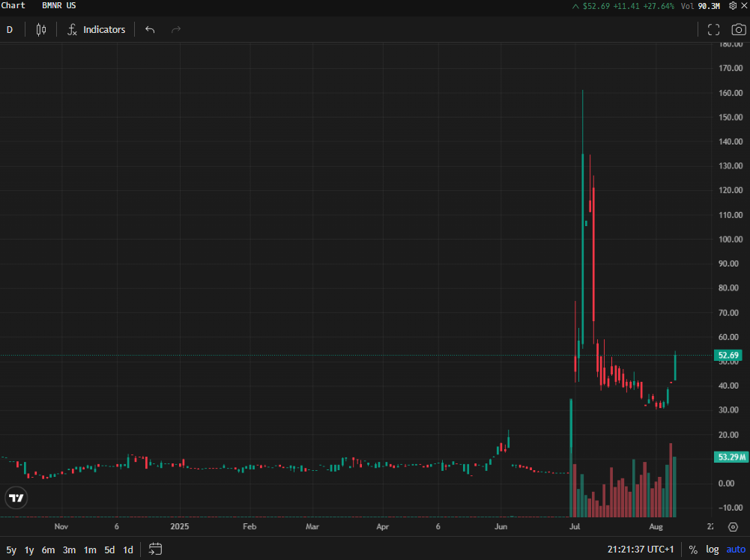
Task: Select the 1y date range
Action: 29,550
